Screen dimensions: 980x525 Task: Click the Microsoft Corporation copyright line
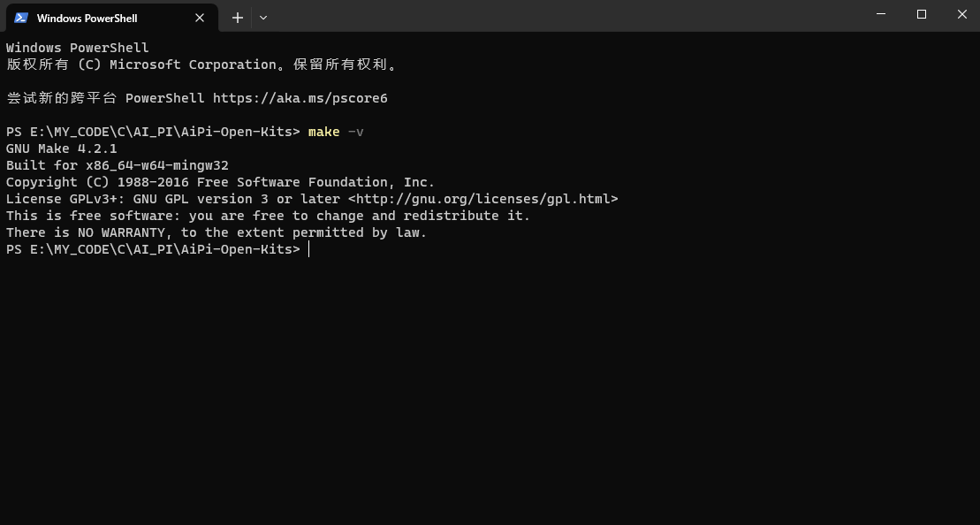click(x=202, y=65)
